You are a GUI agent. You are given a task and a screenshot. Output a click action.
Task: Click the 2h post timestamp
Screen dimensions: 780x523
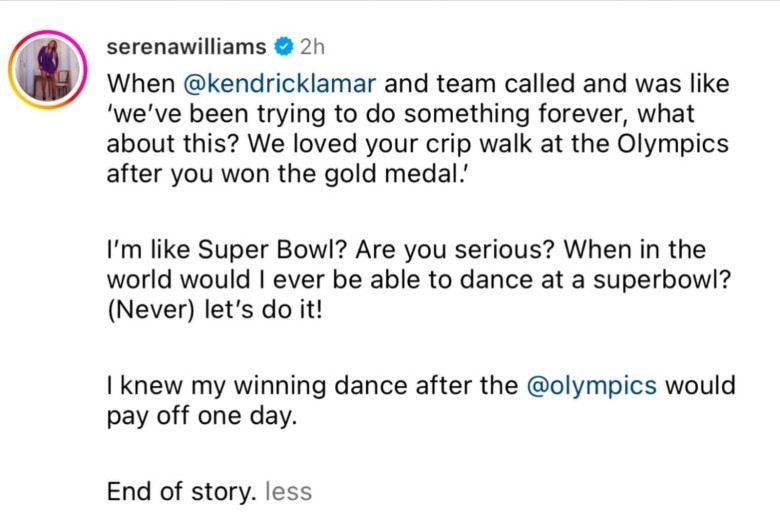click(x=312, y=47)
